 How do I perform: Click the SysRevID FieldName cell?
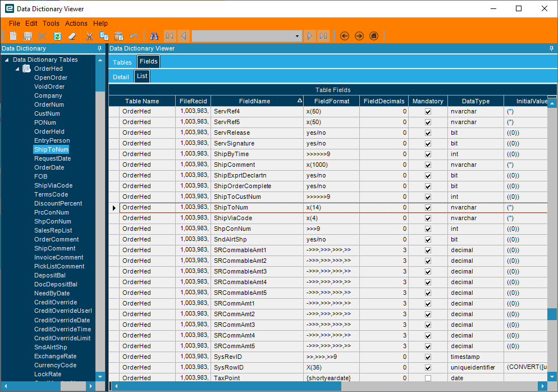[257, 357]
